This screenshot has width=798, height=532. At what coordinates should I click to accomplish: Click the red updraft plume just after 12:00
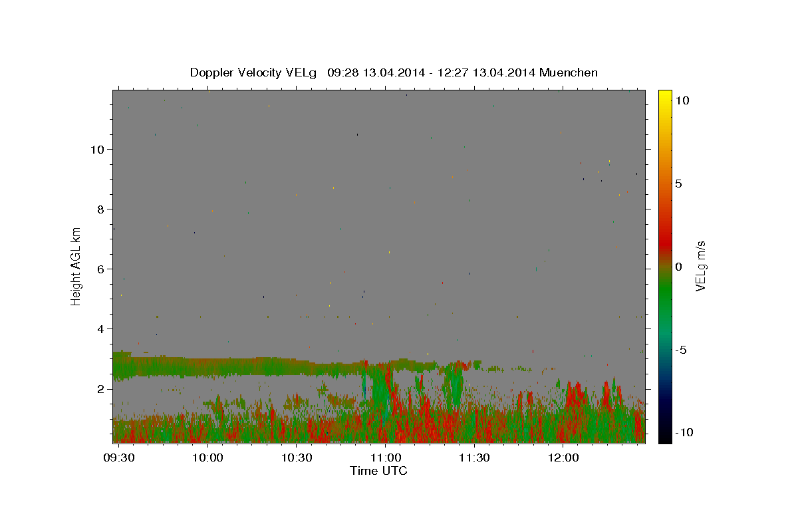point(576,396)
